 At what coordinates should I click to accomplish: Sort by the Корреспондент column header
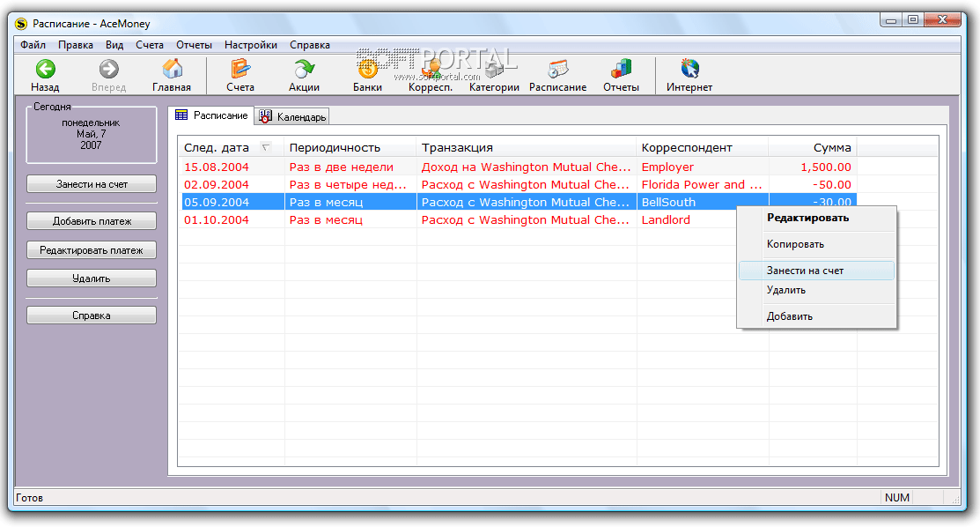(x=703, y=148)
